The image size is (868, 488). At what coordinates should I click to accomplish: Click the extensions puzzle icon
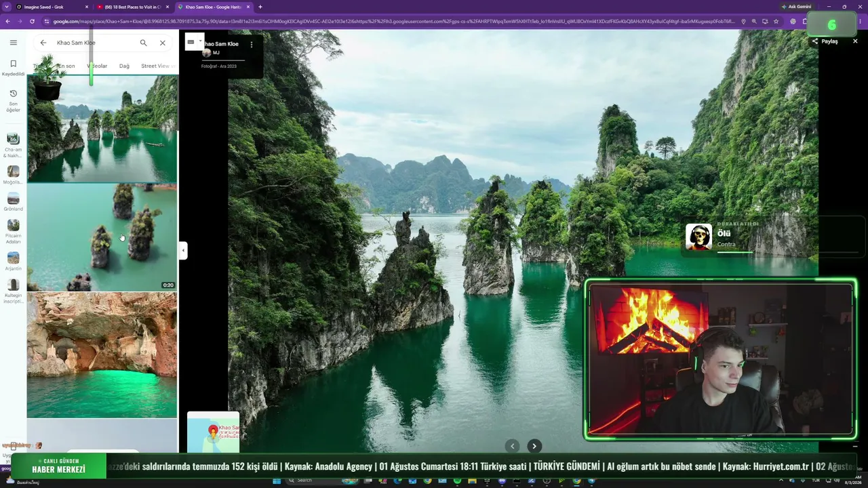click(x=805, y=21)
